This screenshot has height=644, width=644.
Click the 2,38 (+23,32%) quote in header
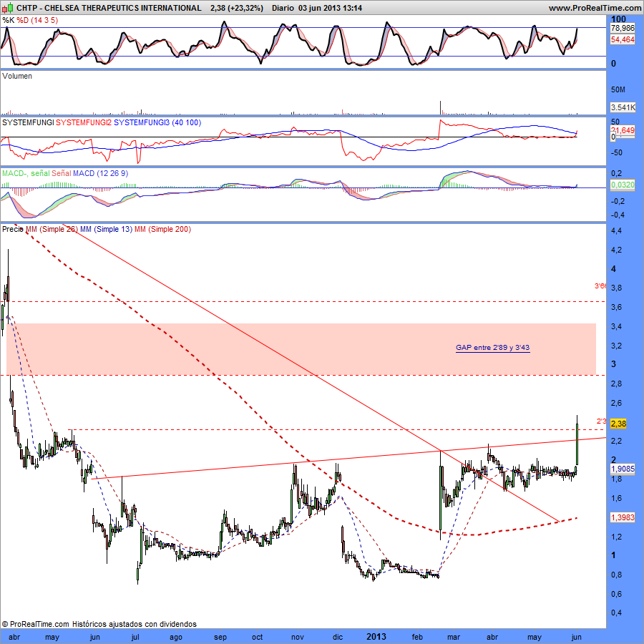point(237,8)
